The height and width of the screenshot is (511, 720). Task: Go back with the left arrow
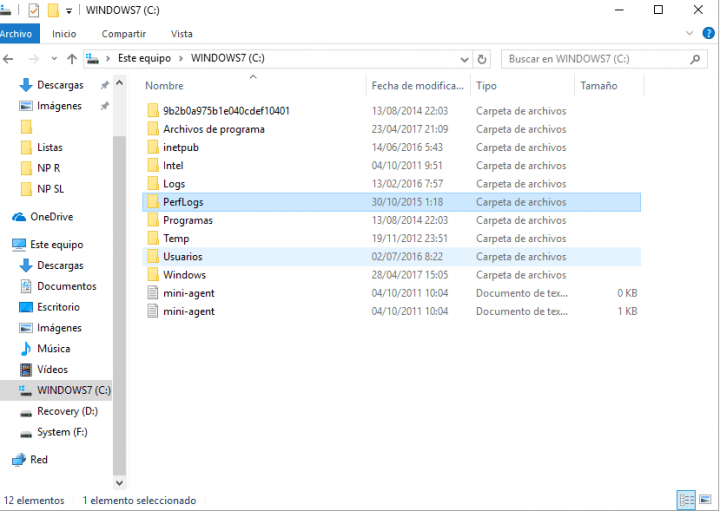click(8, 59)
